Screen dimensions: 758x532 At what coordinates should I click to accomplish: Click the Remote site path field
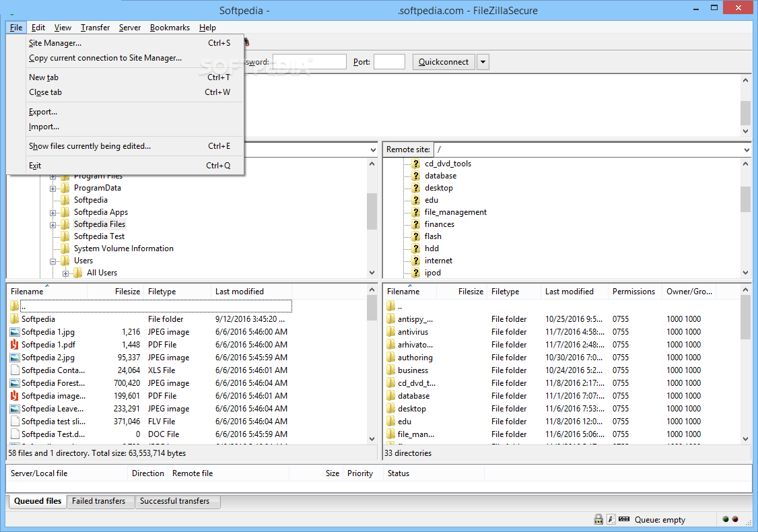588,150
